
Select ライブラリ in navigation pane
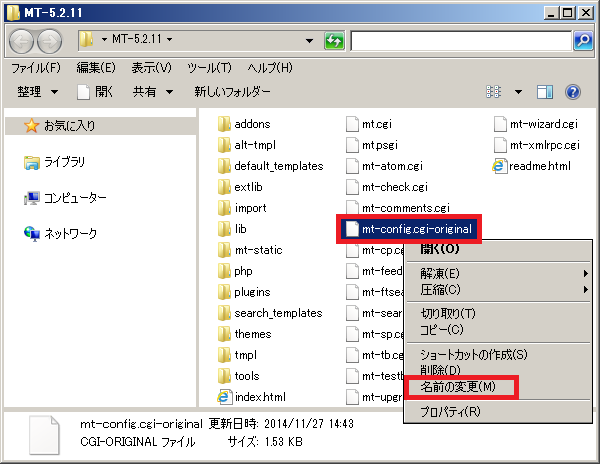(54, 162)
